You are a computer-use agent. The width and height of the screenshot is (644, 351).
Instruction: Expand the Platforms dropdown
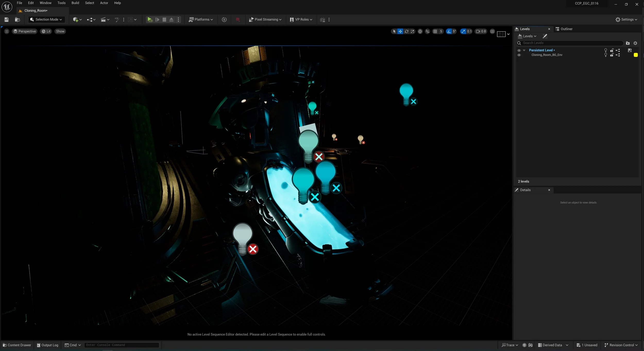pyautogui.click(x=201, y=20)
